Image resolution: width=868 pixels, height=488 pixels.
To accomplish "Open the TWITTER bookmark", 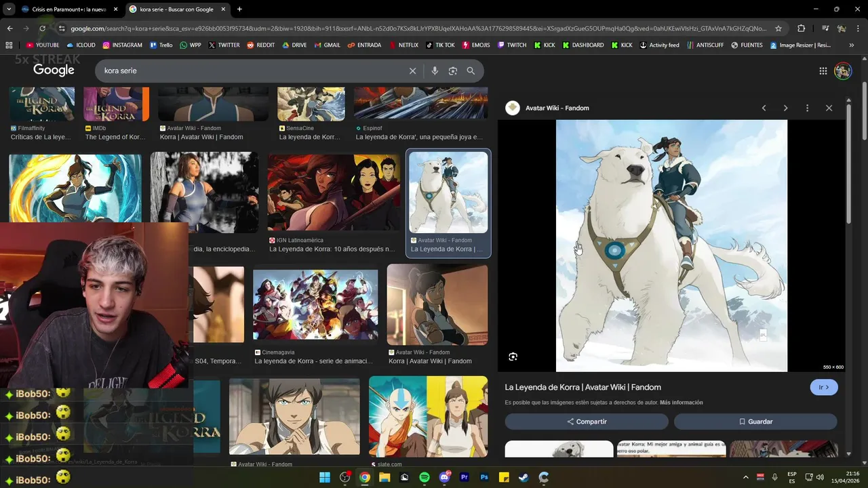I will [224, 45].
